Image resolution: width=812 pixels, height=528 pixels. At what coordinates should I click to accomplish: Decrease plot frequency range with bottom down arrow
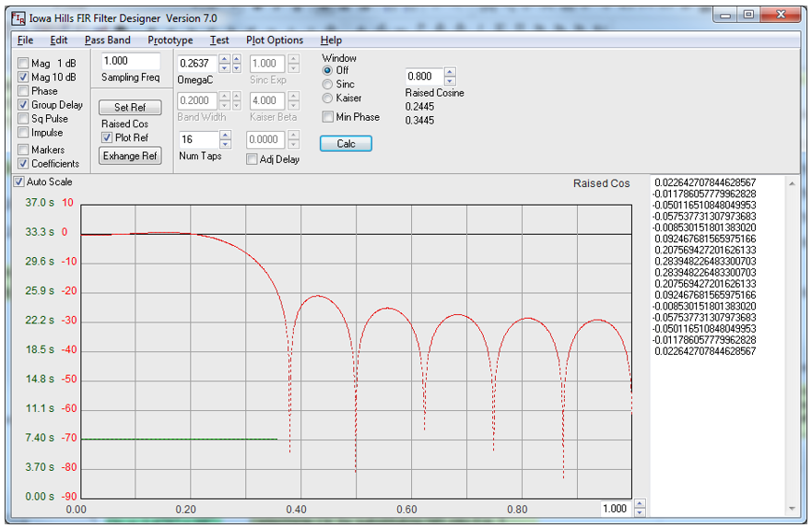coord(640,512)
